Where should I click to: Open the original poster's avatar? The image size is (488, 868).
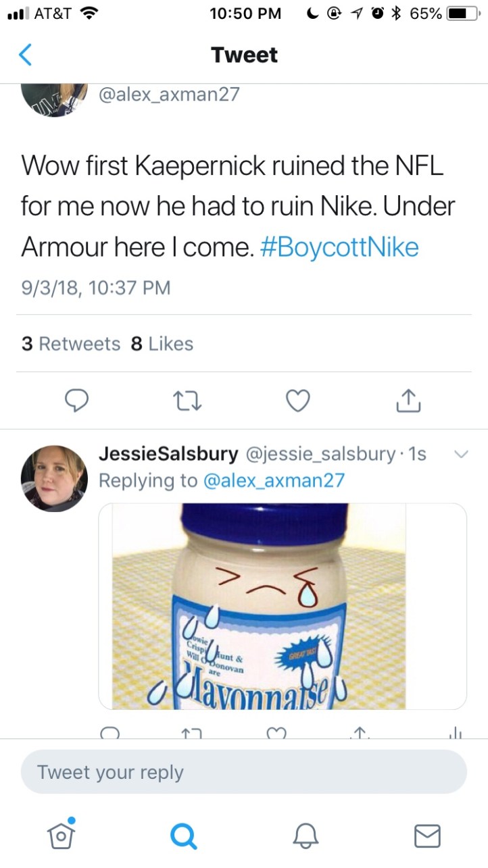tap(55, 98)
